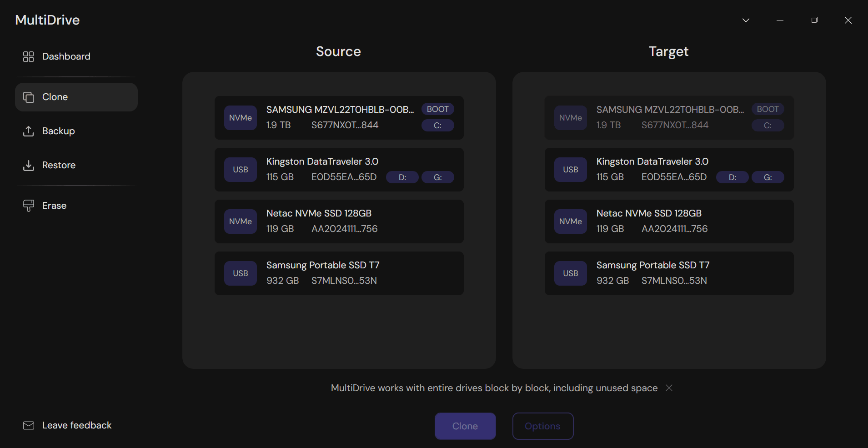Click Source serial AA2024111...756
This screenshot has height=448, width=868.
[344, 229]
